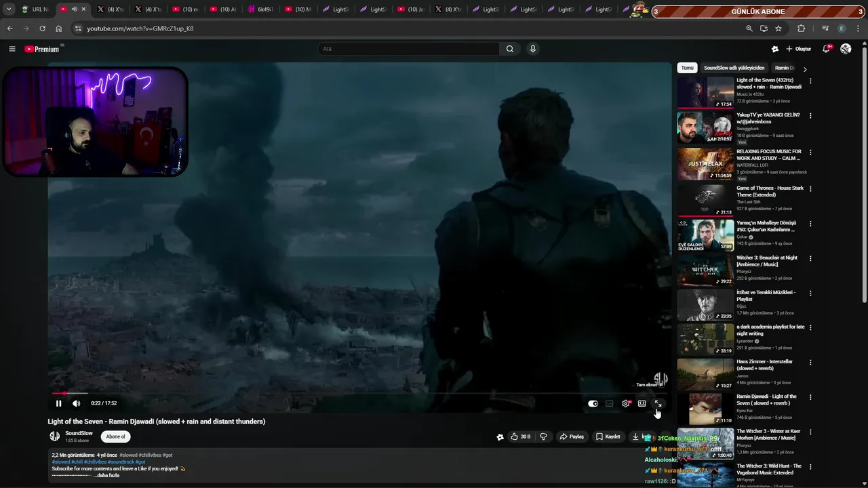Click the search magnifier button
Screen dimensions: 868x488
510,49
